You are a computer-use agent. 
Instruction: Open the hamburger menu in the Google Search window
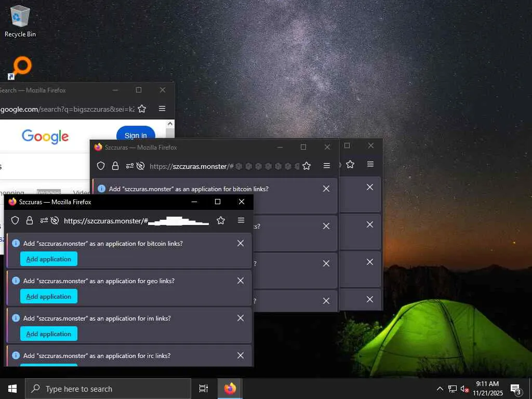pos(162,108)
